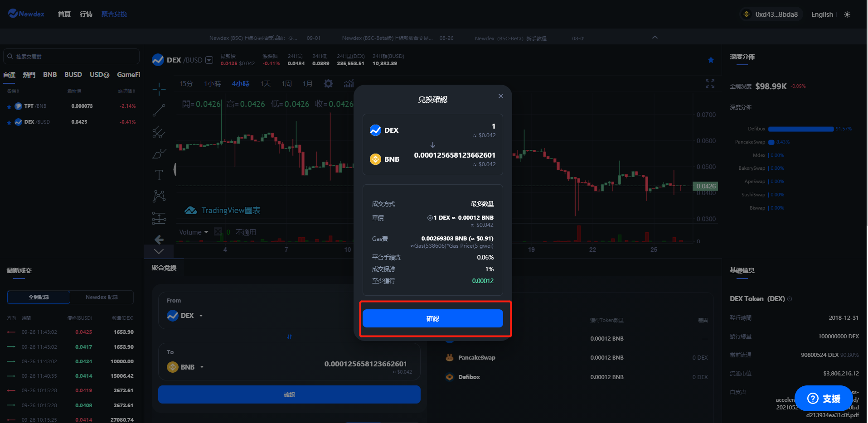Image resolution: width=868 pixels, height=423 pixels.
Task: Open chart settings gear
Action: tap(328, 84)
